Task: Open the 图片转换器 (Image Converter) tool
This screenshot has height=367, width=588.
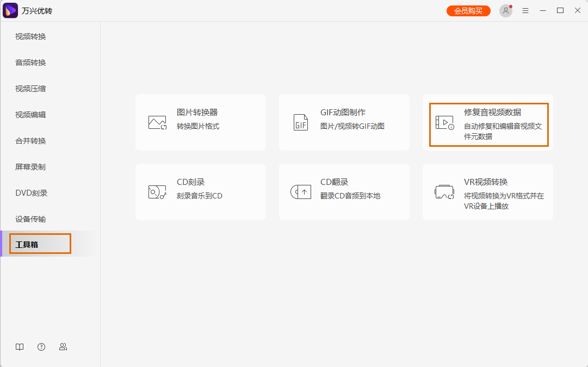Action: (200, 121)
